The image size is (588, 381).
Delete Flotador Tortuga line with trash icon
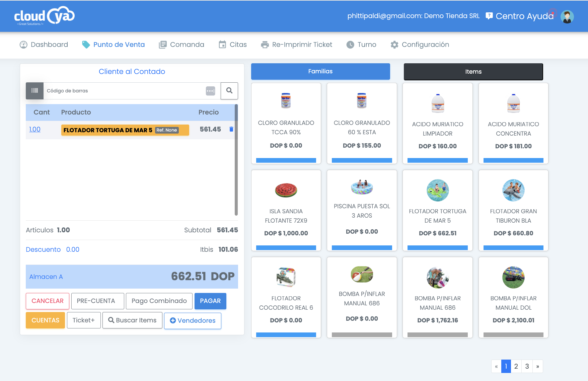231,129
